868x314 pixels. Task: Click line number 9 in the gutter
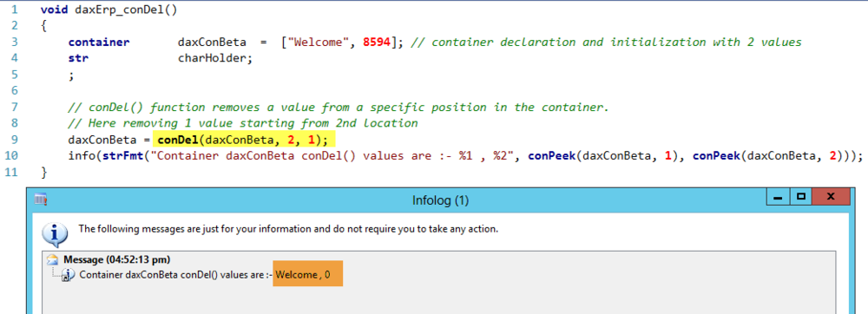point(14,140)
